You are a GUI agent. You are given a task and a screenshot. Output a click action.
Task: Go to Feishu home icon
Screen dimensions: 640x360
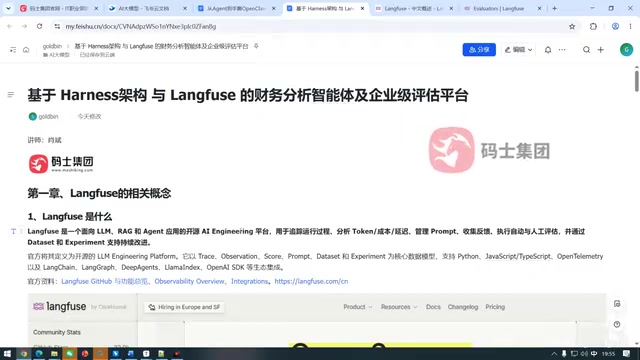point(26,49)
